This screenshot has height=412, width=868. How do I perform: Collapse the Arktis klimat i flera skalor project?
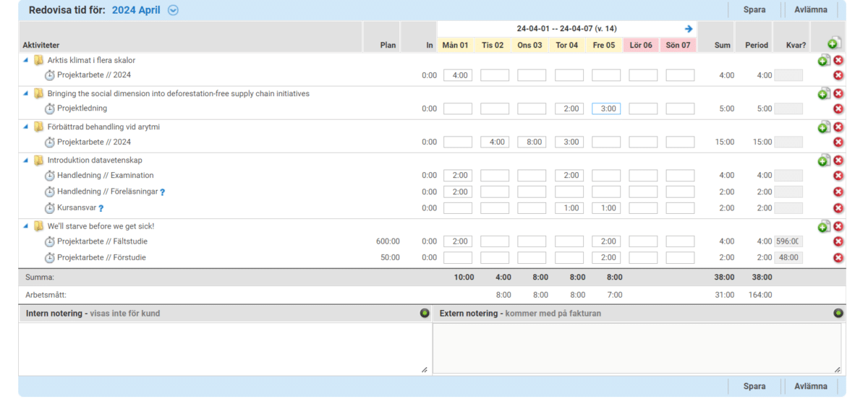click(x=27, y=61)
